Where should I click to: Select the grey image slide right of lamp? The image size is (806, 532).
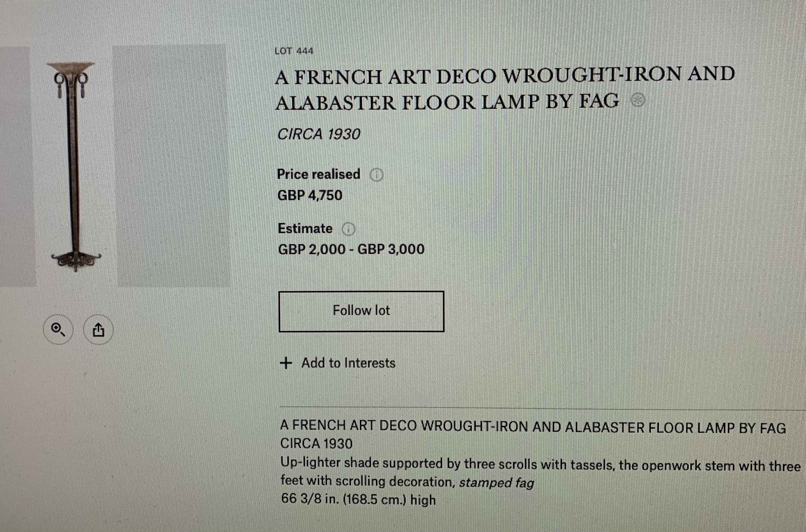pyautogui.click(x=171, y=166)
